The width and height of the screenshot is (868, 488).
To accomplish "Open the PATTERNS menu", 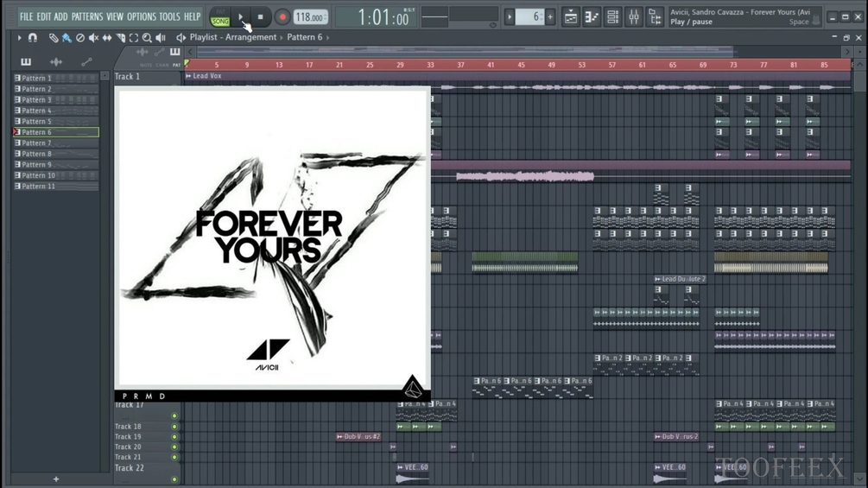I will pyautogui.click(x=87, y=16).
